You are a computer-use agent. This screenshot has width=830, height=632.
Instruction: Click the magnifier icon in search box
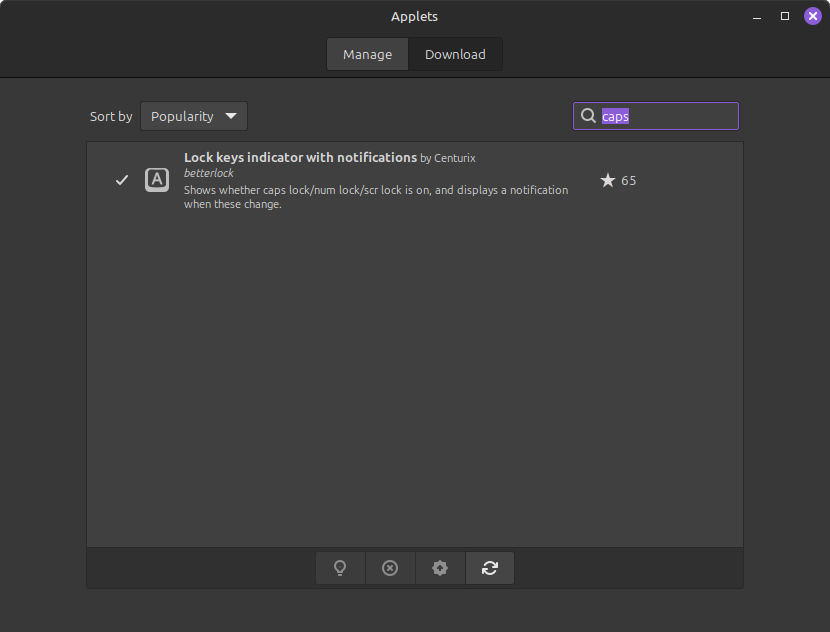tap(588, 116)
